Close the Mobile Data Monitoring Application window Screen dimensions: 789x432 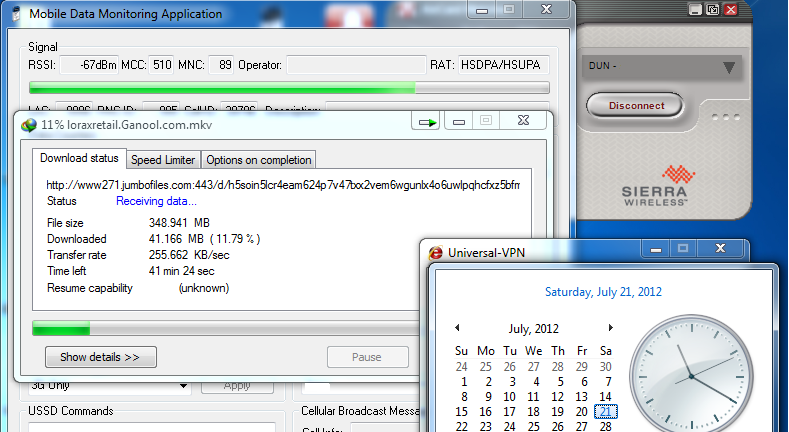pyautogui.click(x=546, y=10)
